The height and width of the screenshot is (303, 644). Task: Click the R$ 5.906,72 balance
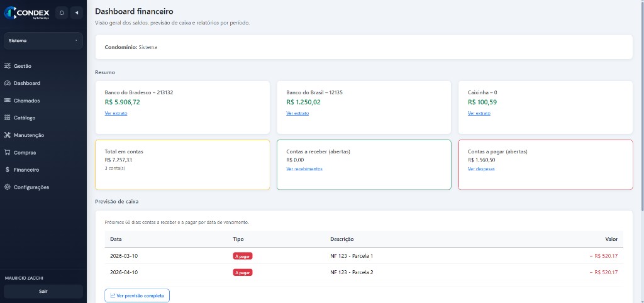coord(123,102)
